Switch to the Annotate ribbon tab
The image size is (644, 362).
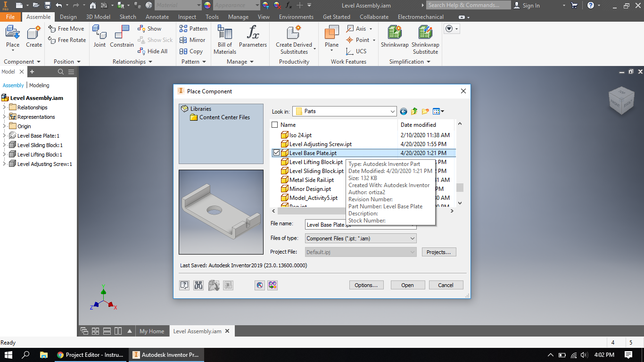point(157,16)
